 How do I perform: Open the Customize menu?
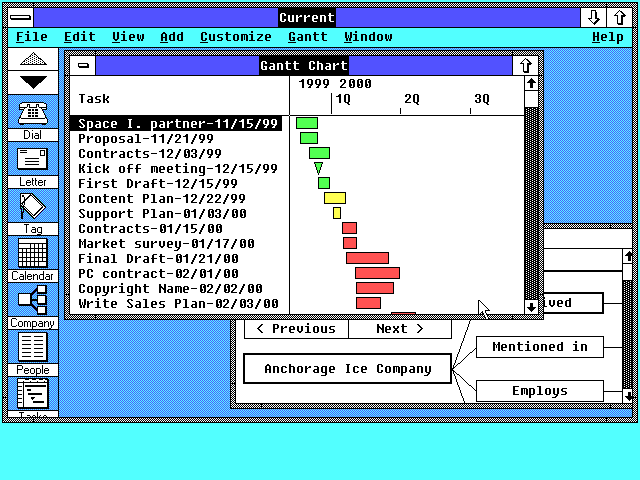236,37
